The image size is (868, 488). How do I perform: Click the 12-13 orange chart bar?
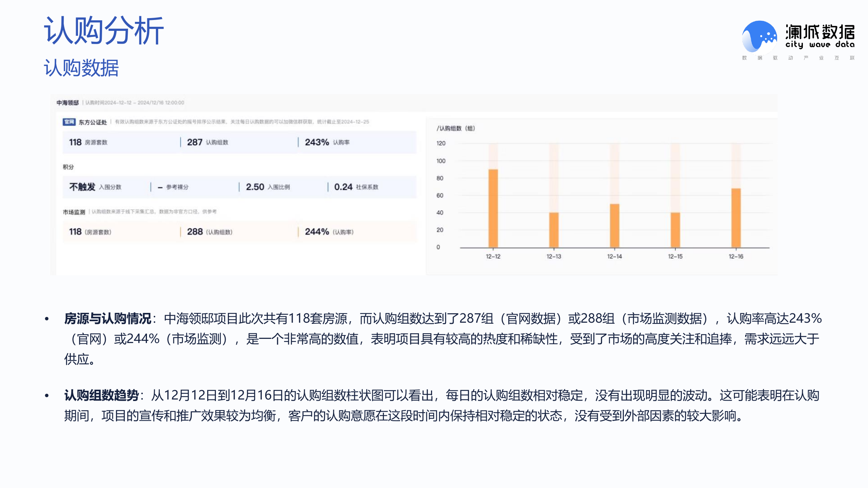point(554,230)
